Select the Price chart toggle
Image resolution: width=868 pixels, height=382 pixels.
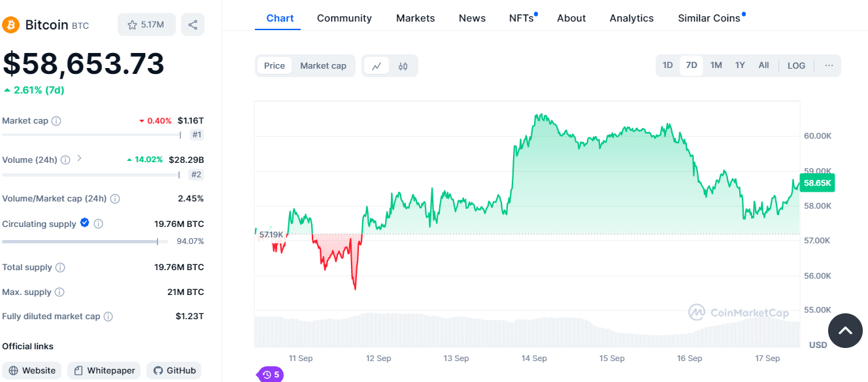[275, 65]
